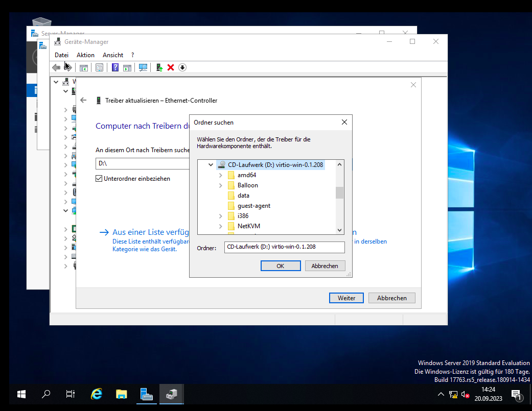Open the ? help menu

pyautogui.click(x=133, y=55)
